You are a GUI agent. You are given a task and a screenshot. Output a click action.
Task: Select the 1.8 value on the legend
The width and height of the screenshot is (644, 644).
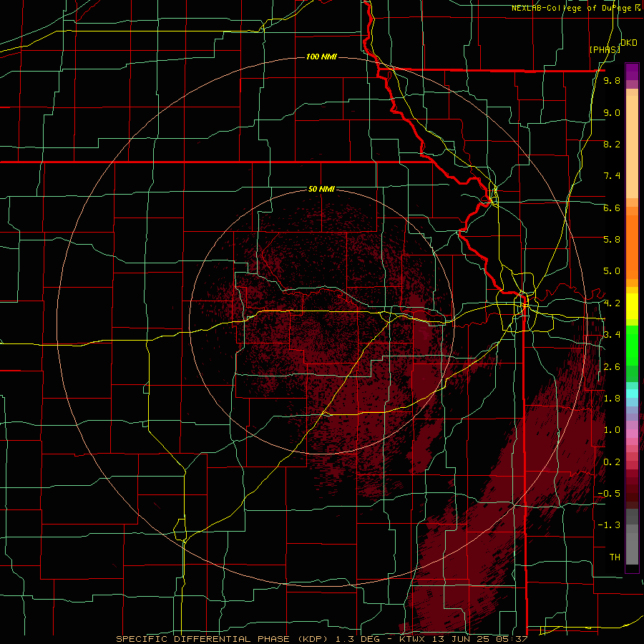coord(612,399)
